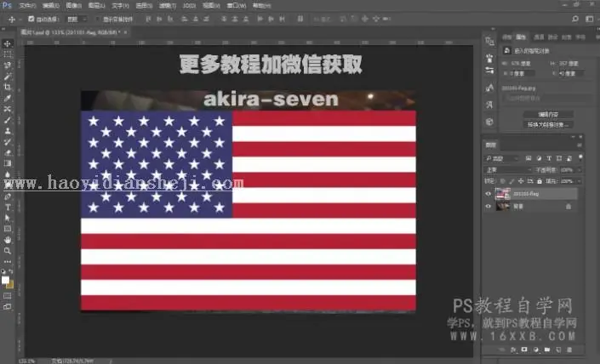The width and height of the screenshot is (600, 364).
Task: Open the 3D menu
Action: (x=189, y=6)
